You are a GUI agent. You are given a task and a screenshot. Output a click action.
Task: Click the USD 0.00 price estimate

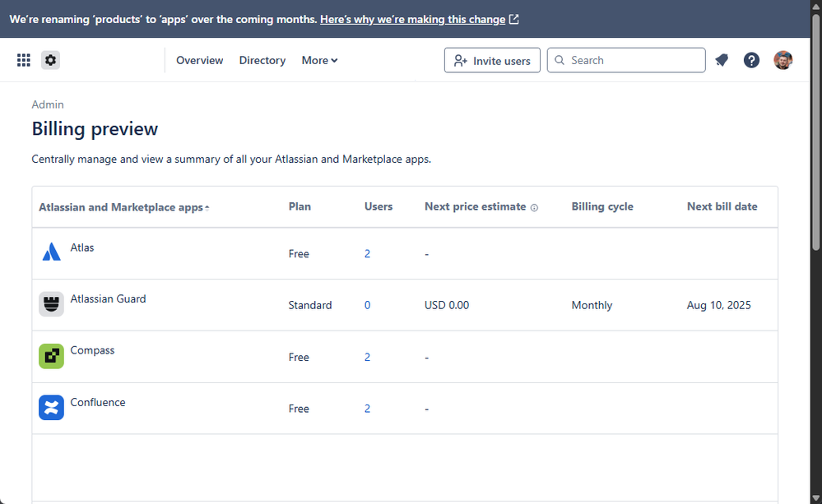pyautogui.click(x=447, y=305)
